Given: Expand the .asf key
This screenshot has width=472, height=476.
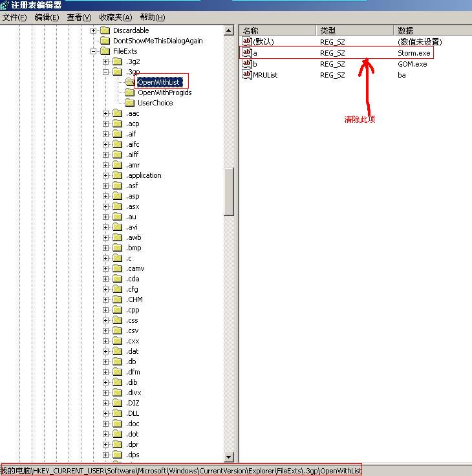Looking at the screenshot, I should pyautogui.click(x=105, y=186).
